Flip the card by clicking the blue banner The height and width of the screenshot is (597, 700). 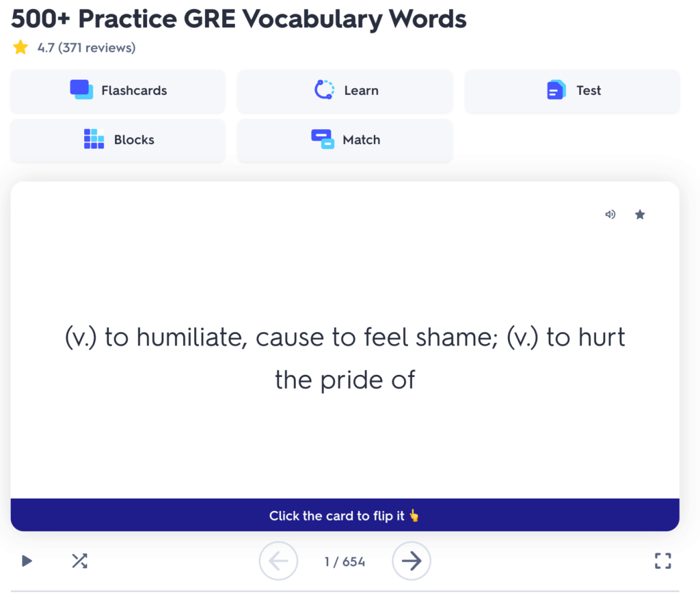(345, 515)
